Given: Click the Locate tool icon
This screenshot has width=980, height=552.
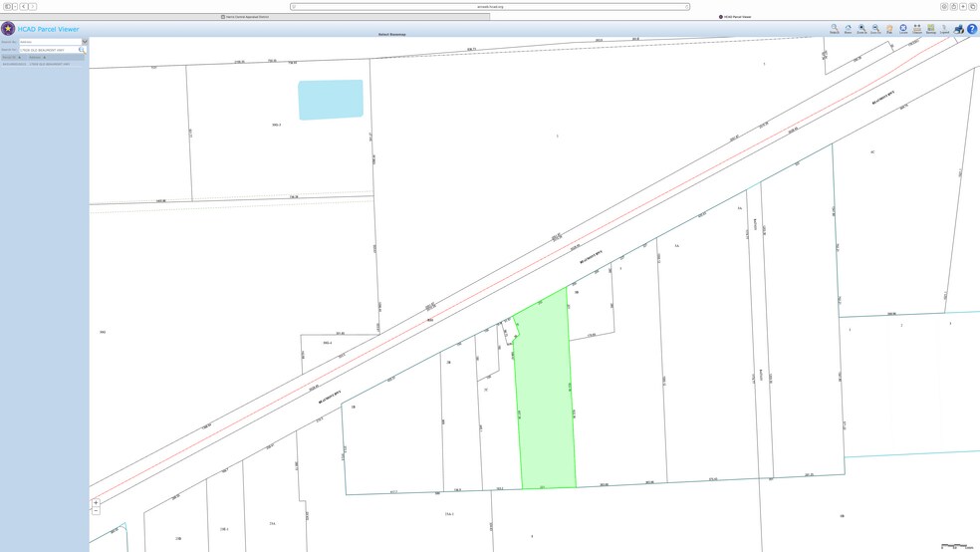Looking at the screenshot, I should [x=903, y=29].
